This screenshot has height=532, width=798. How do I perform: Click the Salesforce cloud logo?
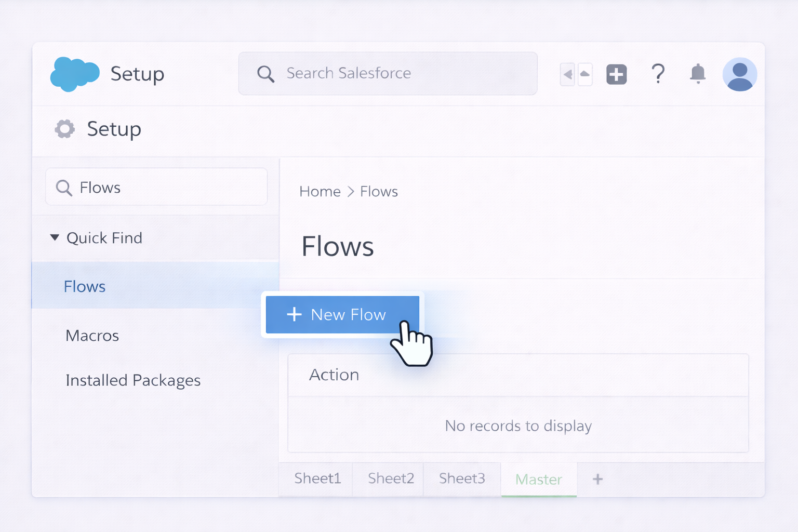(x=74, y=74)
